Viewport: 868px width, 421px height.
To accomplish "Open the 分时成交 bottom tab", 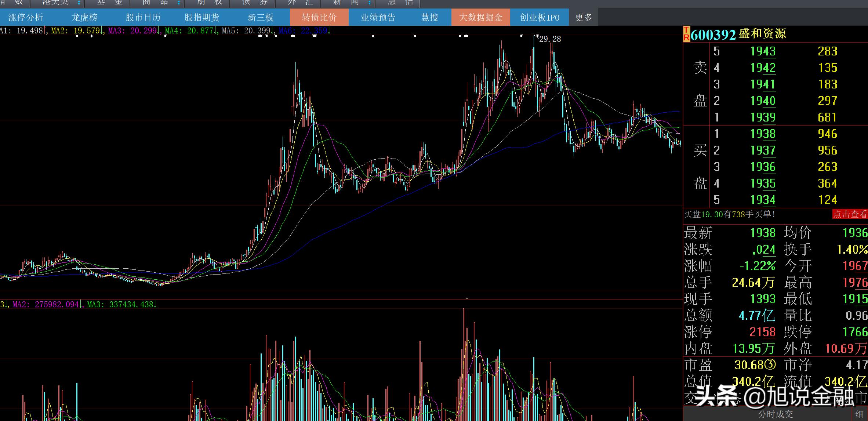I will coord(776,414).
